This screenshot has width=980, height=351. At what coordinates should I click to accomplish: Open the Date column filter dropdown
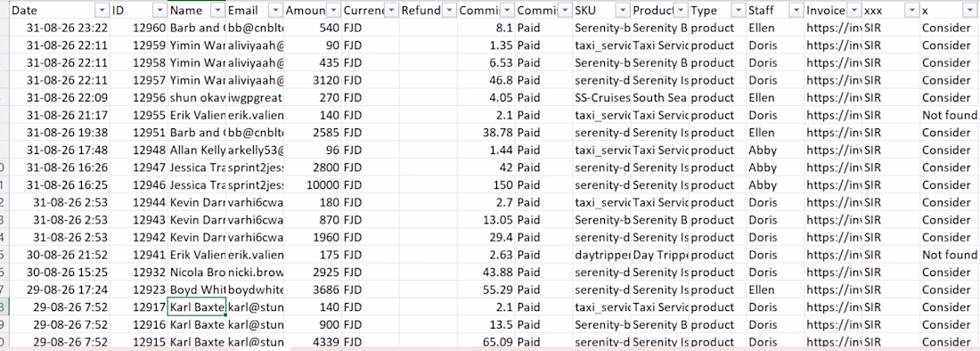tap(102, 10)
